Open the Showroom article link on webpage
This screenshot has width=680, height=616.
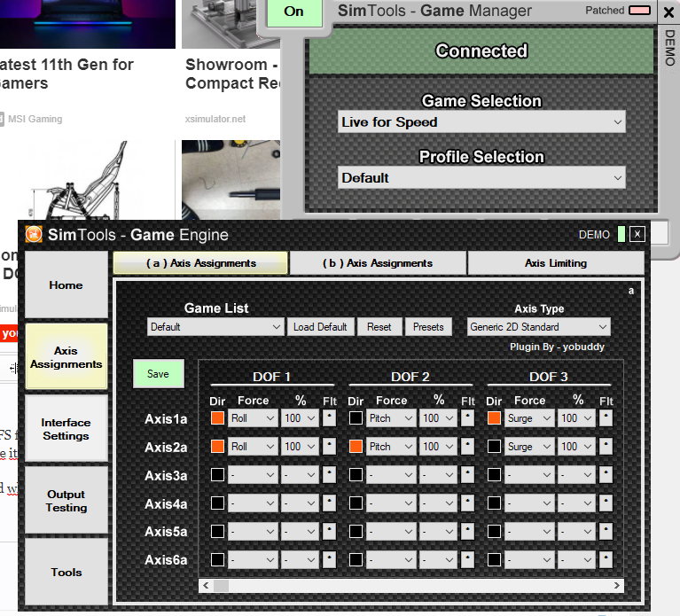point(232,74)
